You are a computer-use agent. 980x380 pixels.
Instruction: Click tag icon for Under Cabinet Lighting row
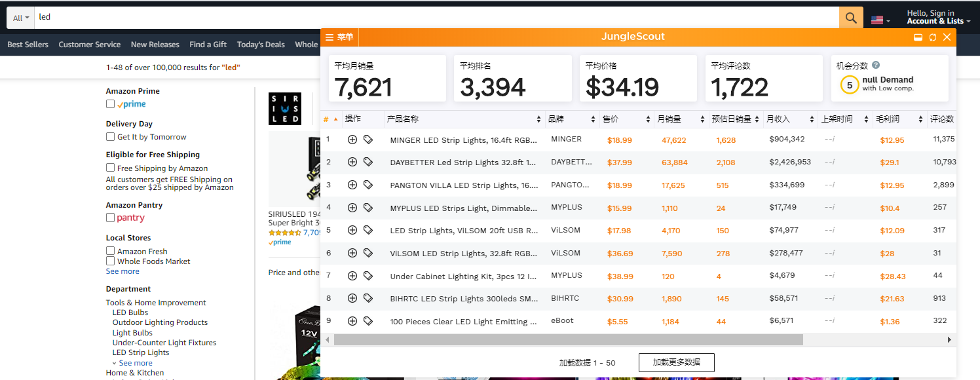(x=368, y=276)
